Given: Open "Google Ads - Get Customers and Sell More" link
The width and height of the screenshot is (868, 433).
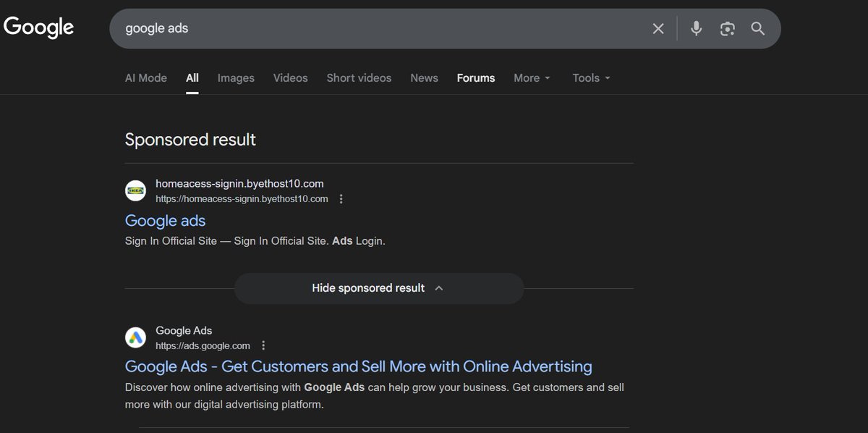Looking at the screenshot, I should pyautogui.click(x=359, y=366).
